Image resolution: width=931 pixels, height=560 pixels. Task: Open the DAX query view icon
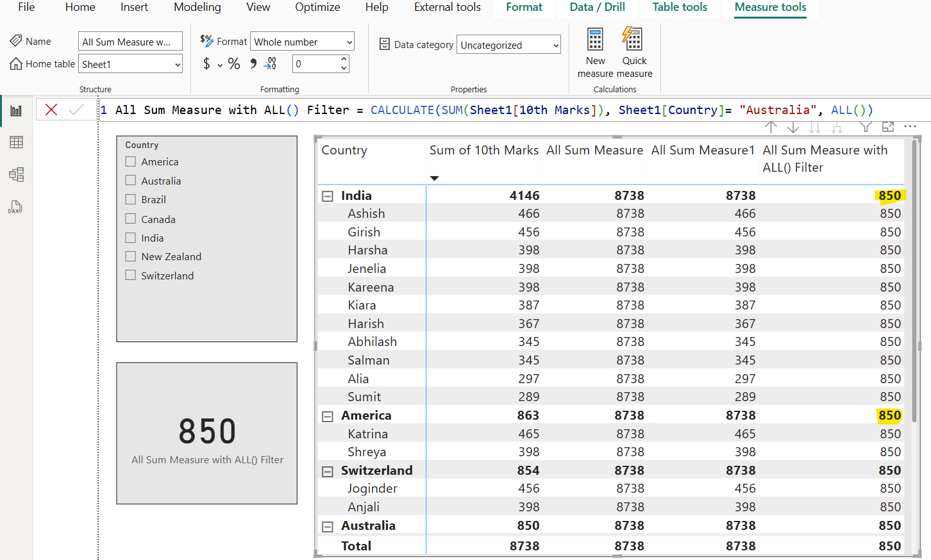(16, 206)
